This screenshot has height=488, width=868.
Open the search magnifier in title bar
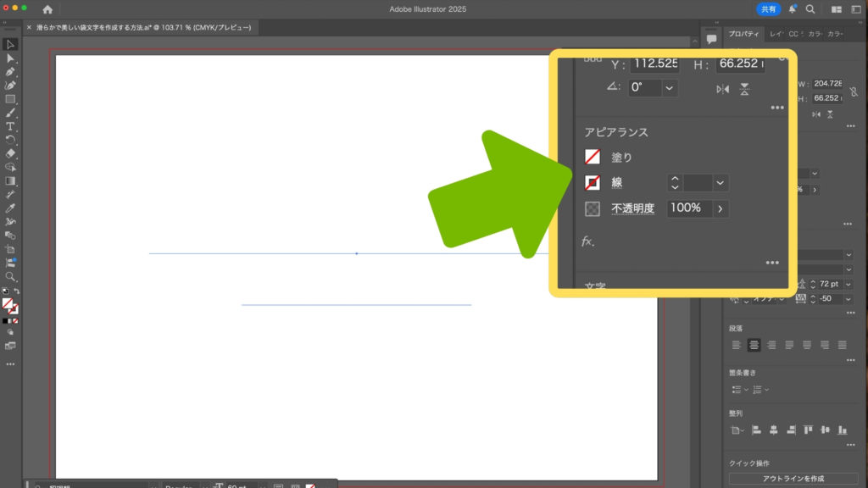click(x=810, y=9)
